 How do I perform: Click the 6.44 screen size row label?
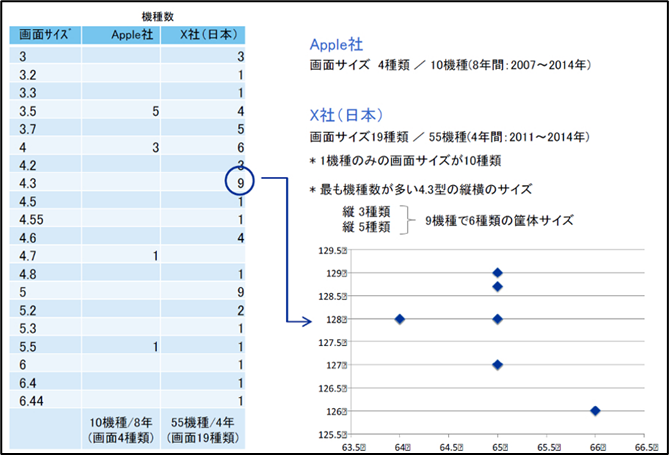[x=31, y=401]
